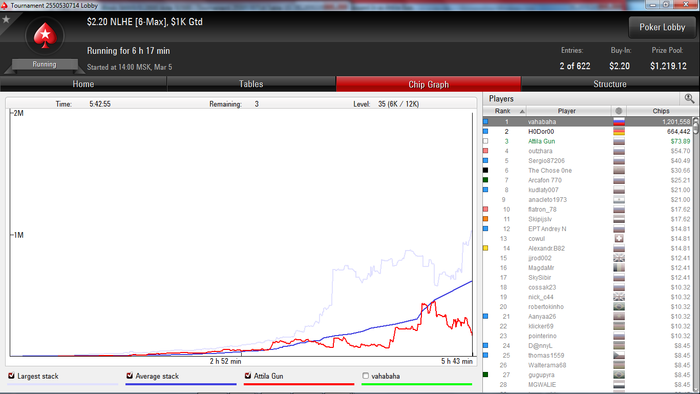Click the flag icon for nick_c44
700x394 pixels.
(x=619, y=297)
